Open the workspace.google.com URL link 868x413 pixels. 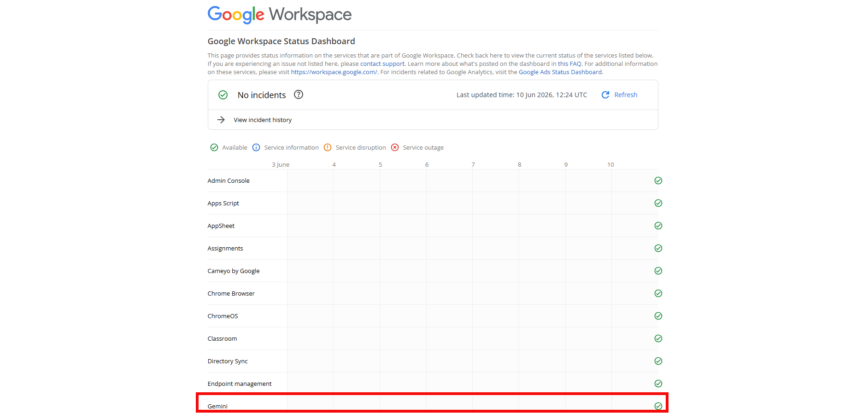pyautogui.click(x=334, y=72)
